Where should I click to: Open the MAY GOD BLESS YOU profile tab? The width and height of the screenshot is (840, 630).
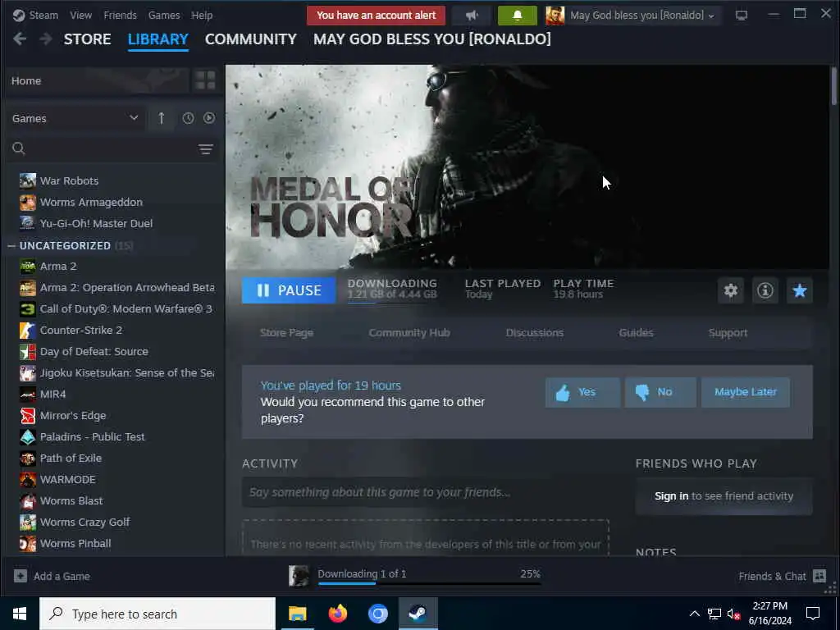pos(431,39)
